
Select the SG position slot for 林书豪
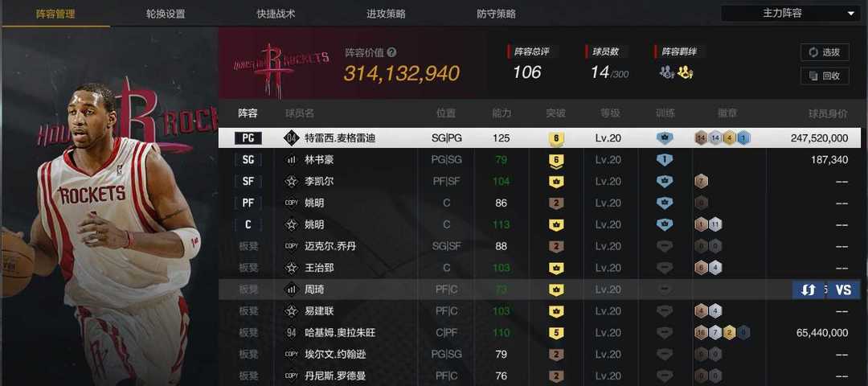(248, 160)
